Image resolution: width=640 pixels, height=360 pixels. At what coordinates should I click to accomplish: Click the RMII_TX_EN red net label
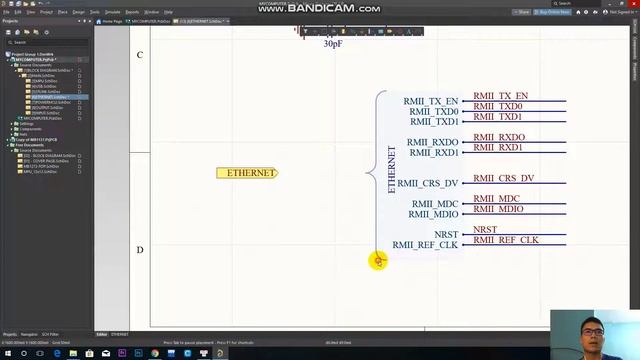(500, 96)
